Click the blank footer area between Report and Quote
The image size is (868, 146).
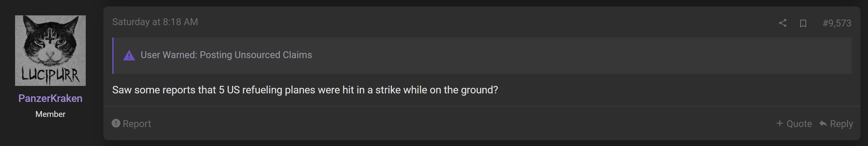tap(463, 123)
